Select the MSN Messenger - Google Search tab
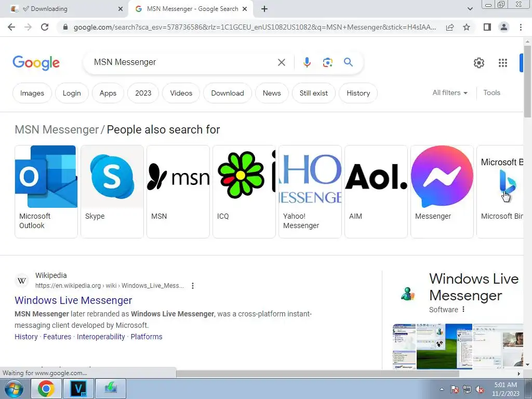 [190, 9]
